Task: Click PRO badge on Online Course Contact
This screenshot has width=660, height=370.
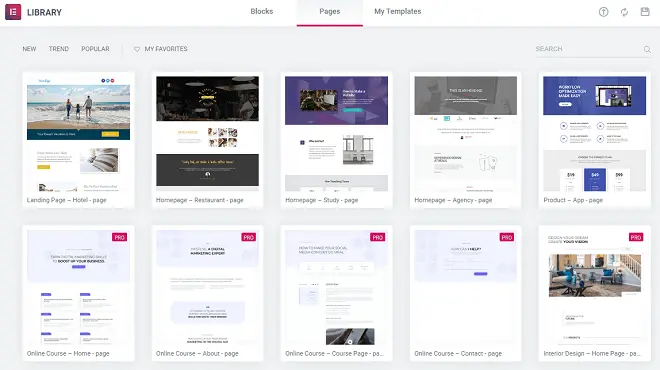Action: click(507, 237)
